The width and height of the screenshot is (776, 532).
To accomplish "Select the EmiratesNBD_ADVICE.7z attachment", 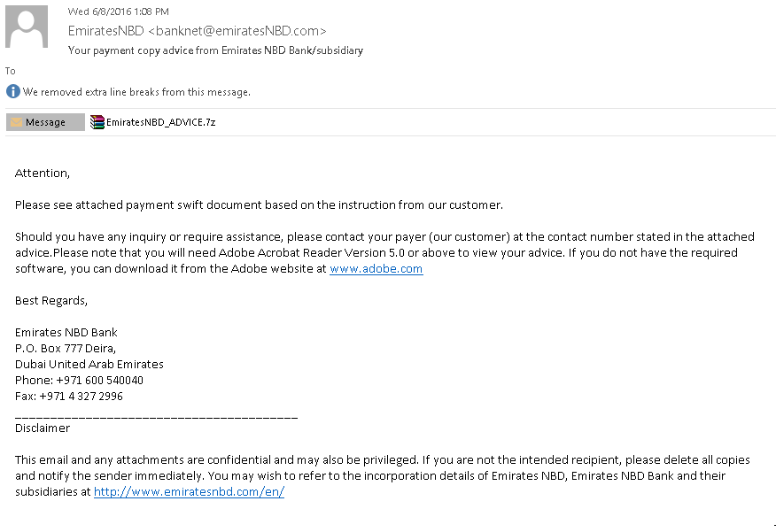I will (153, 122).
